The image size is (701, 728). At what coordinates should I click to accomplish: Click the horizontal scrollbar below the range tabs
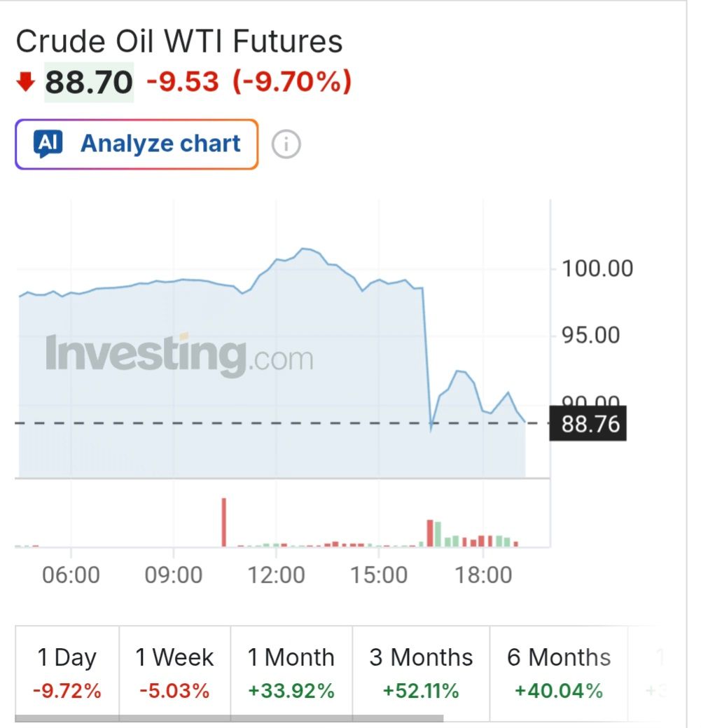point(229,718)
